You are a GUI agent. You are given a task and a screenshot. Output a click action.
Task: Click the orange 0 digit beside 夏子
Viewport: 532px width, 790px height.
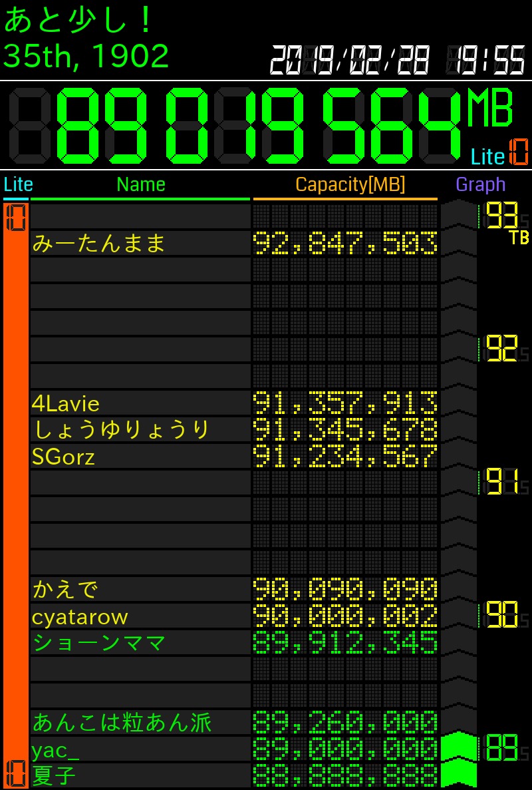coord(15,775)
